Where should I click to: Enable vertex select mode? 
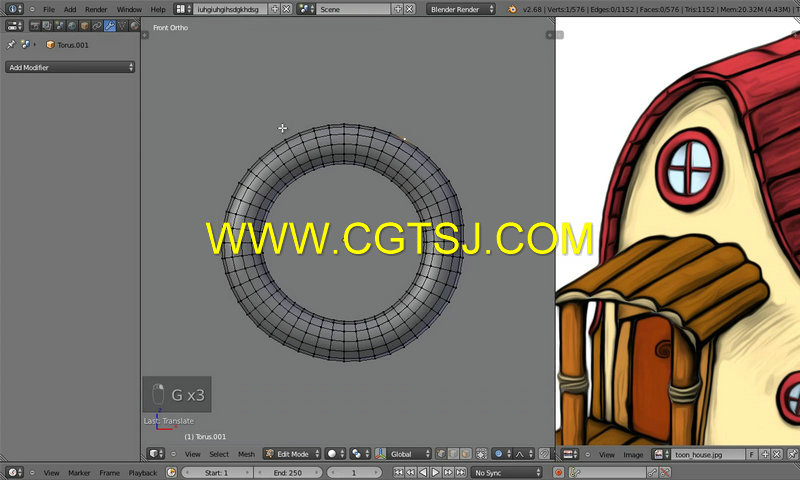coord(441,453)
